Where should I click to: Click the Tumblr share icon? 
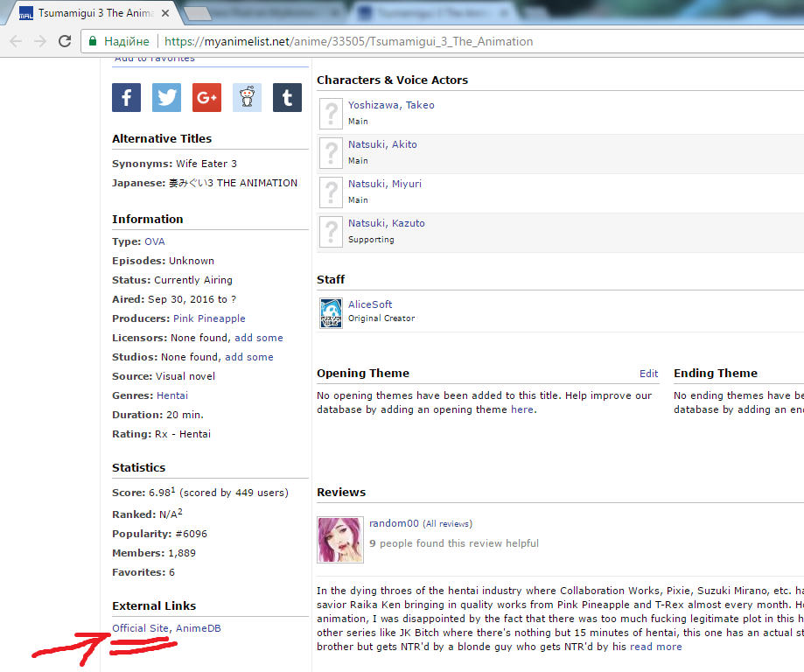(287, 97)
